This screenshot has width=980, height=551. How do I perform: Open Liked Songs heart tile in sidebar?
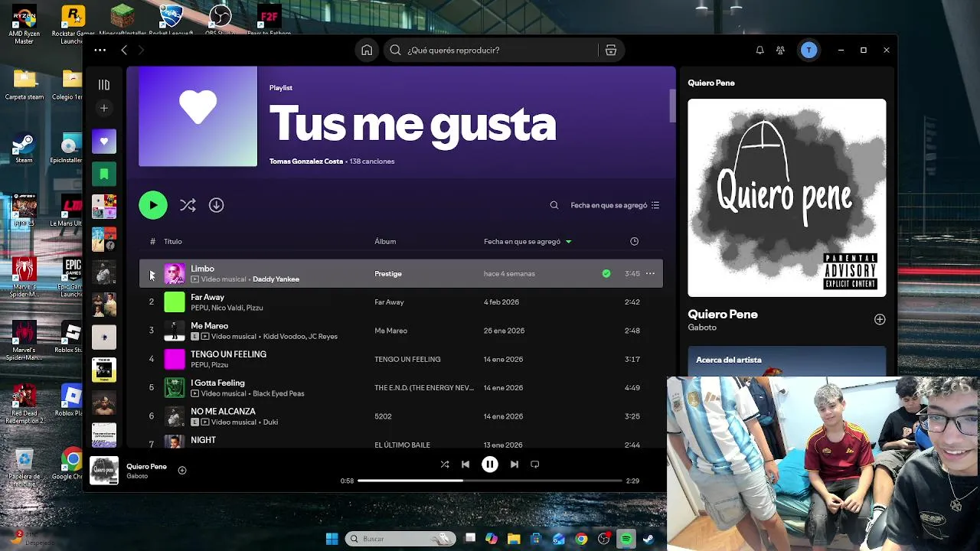coord(104,141)
